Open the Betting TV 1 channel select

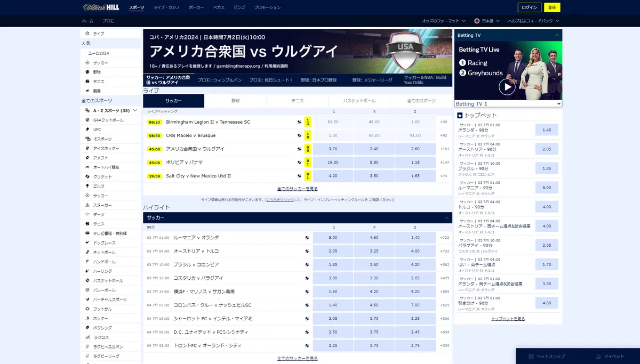(508, 103)
